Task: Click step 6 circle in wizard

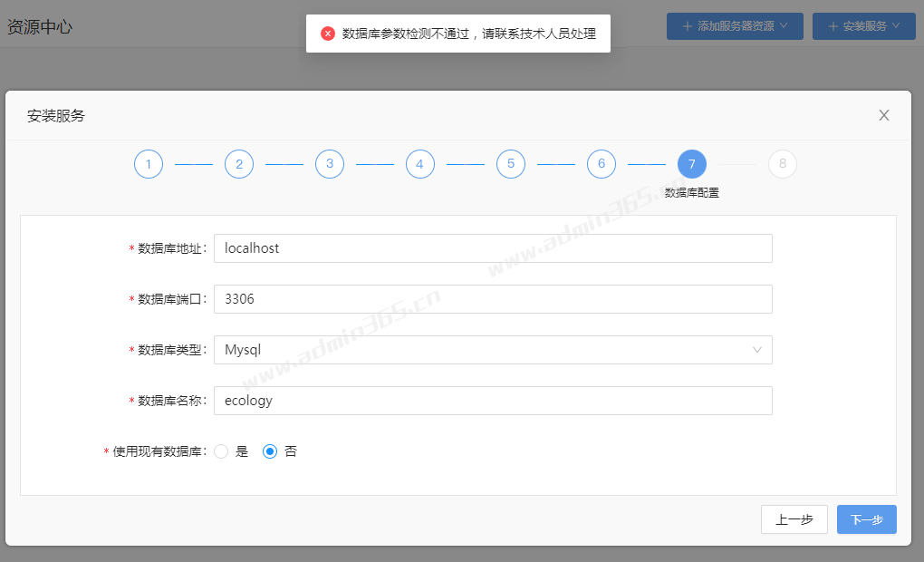Action: pos(602,164)
